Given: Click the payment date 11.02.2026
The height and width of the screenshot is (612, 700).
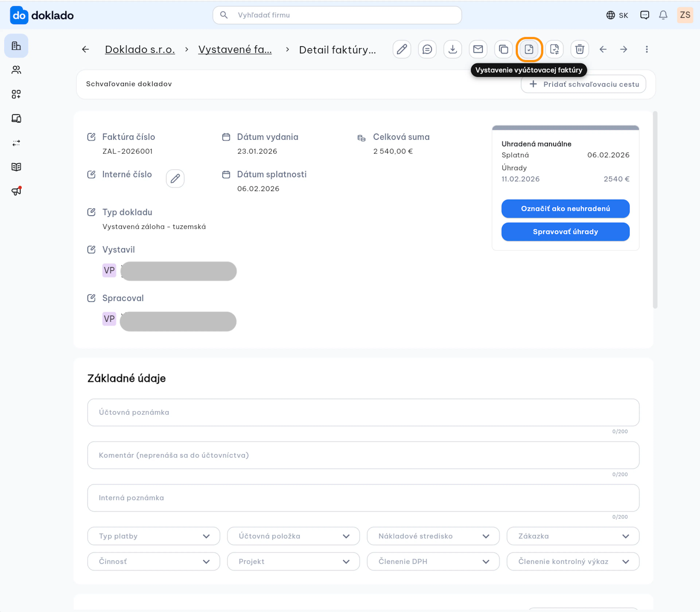Looking at the screenshot, I should 521,179.
